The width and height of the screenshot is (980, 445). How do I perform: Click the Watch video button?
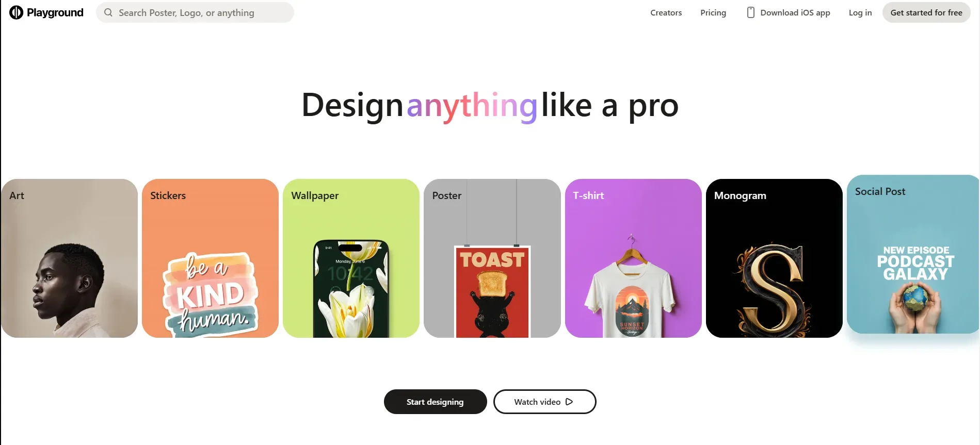click(544, 402)
